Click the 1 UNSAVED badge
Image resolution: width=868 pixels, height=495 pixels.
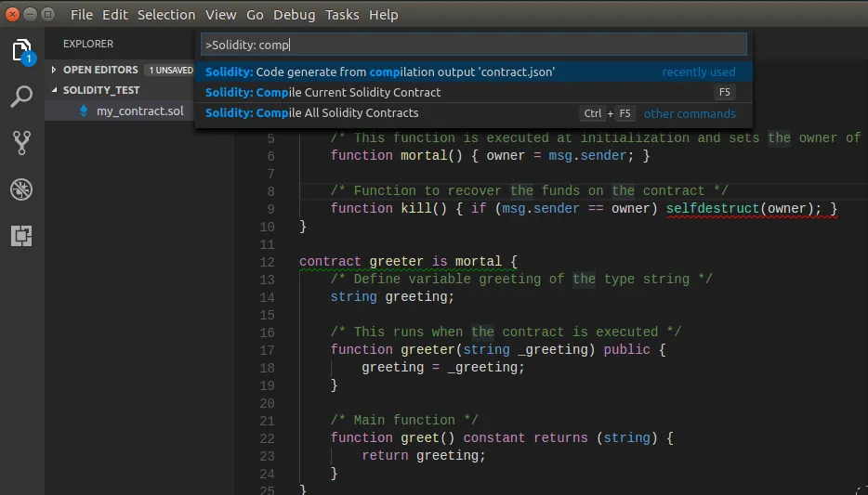point(170,71)
